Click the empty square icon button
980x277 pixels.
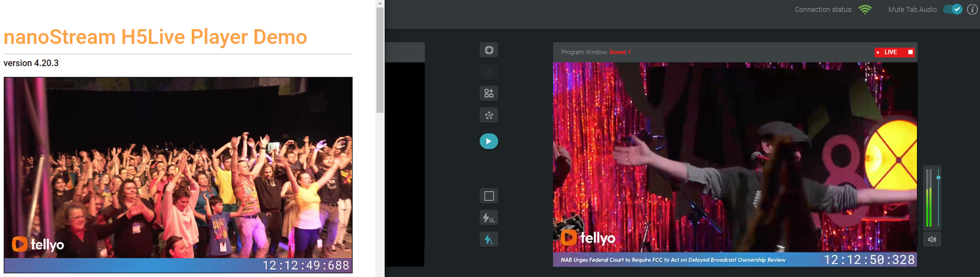click(489, 196)
